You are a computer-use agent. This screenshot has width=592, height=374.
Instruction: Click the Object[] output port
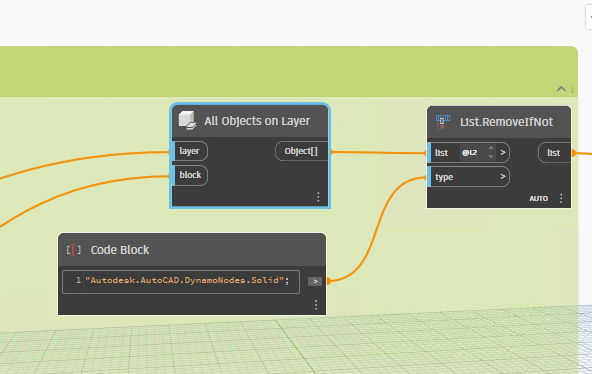(302, 151)
